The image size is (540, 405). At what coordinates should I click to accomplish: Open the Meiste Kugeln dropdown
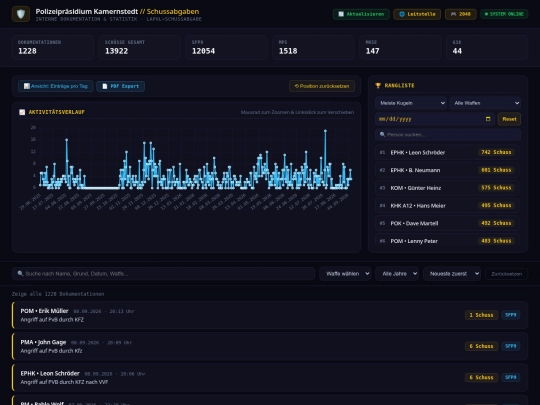point(411,103)
